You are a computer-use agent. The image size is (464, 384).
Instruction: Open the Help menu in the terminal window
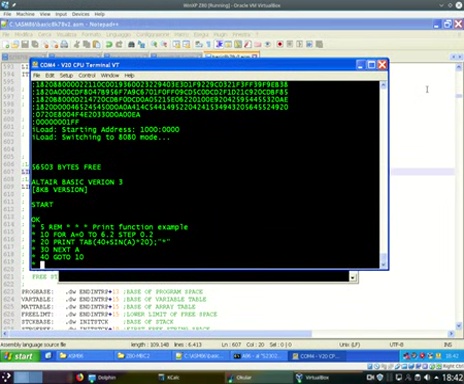tap(129, 75)
